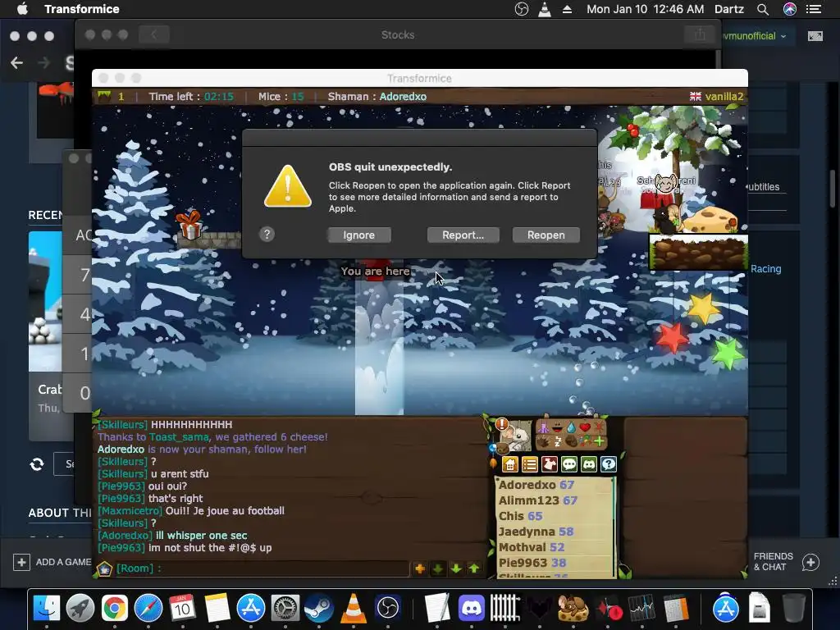Select the clapping hands emote

tap(544, 441)
